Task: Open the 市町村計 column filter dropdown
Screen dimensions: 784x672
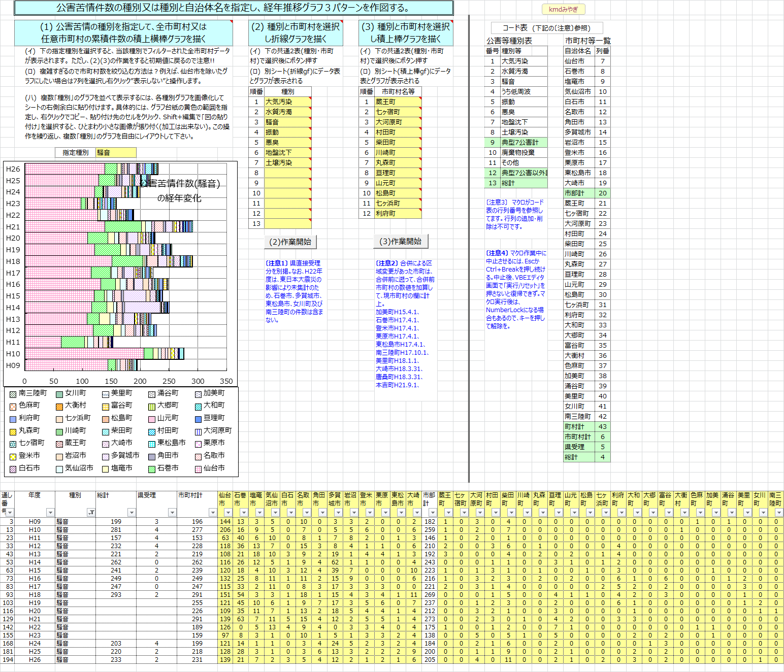Action: [213, 513]
